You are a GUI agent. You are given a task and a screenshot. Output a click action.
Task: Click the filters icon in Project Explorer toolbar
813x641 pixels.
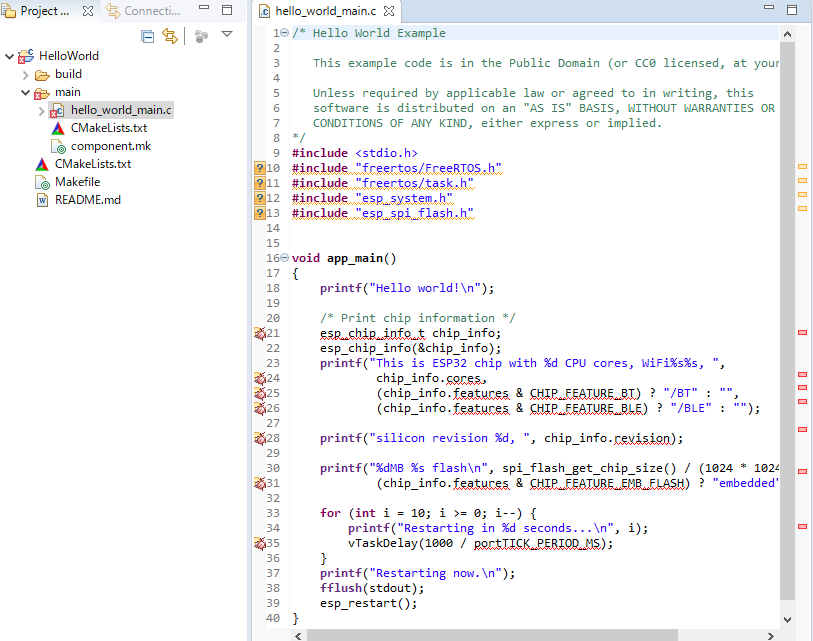click(201, 36)
